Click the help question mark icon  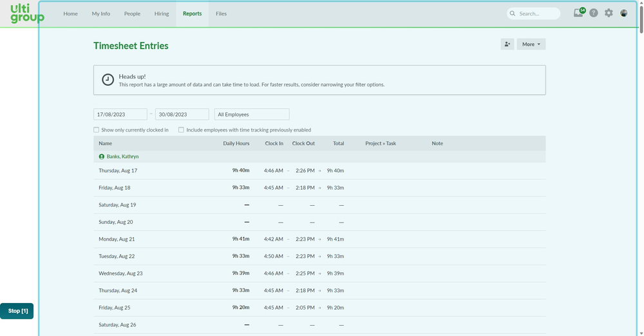tap(594, 13)
